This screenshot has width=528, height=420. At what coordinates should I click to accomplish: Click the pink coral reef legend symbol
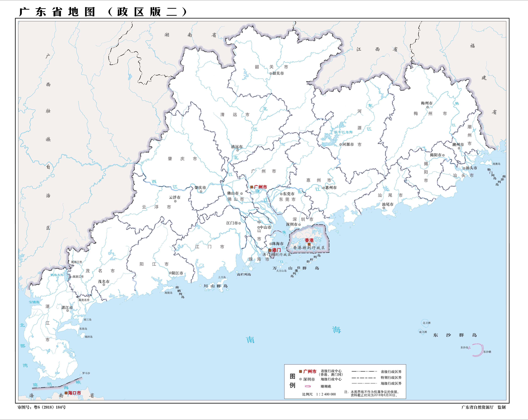coord(308,386)
